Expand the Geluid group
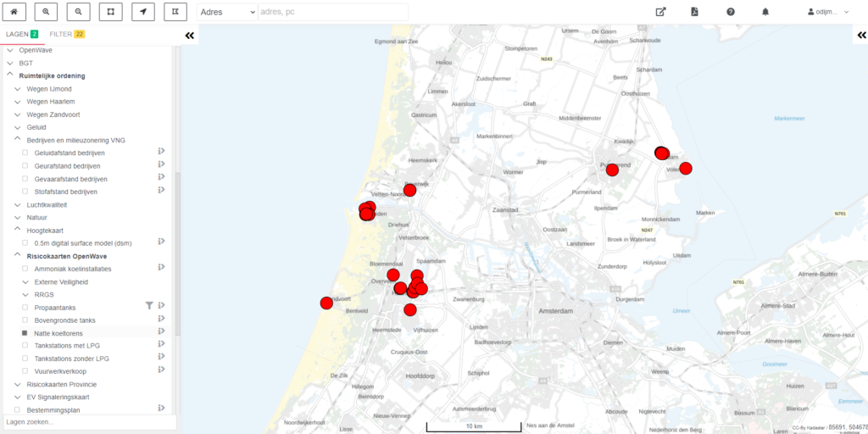 pyautogui.click(x=17, y=127)
